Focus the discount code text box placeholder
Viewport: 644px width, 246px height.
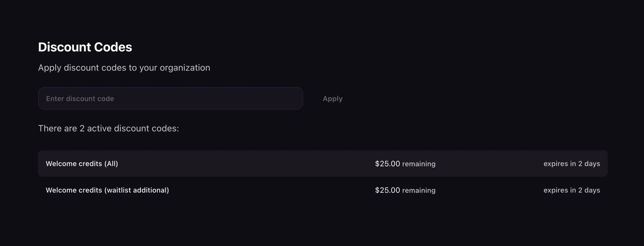pyautogui.click(x=80, y=99)
